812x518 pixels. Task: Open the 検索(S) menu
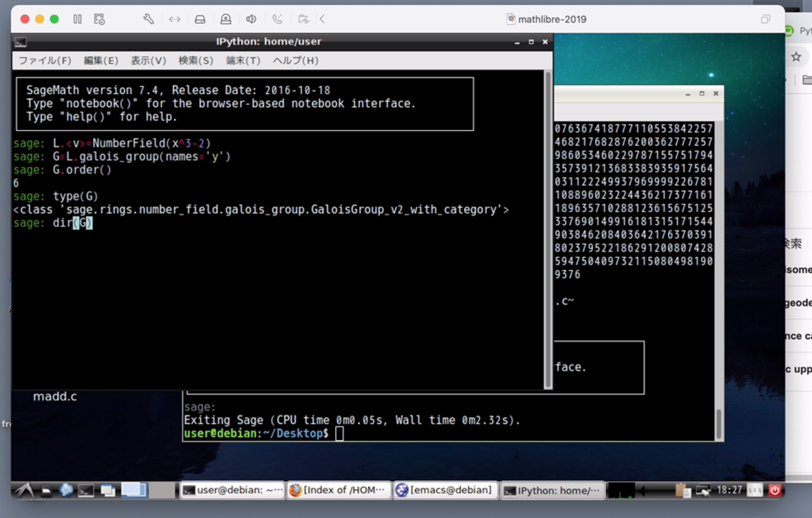point(196,61)
